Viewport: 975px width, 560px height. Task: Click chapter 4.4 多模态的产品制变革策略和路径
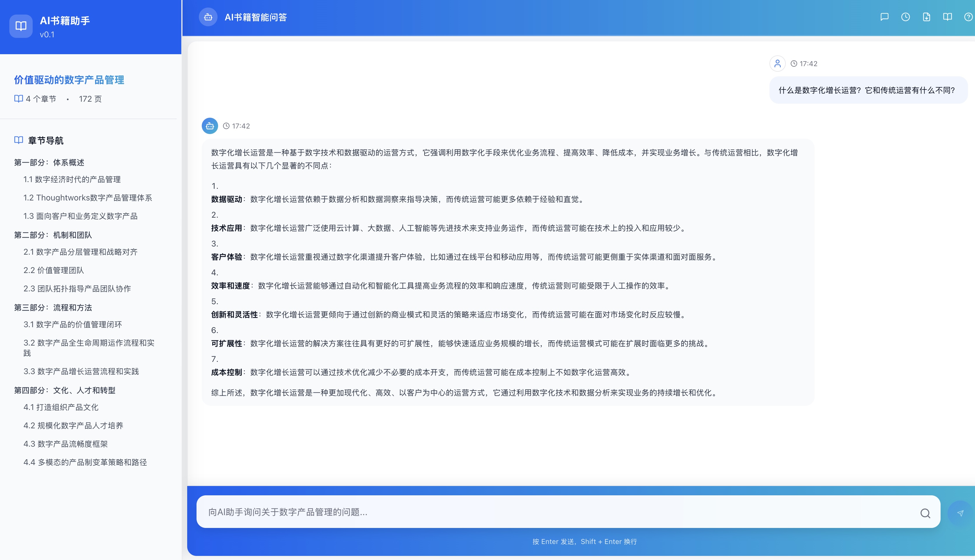[85, 462]
